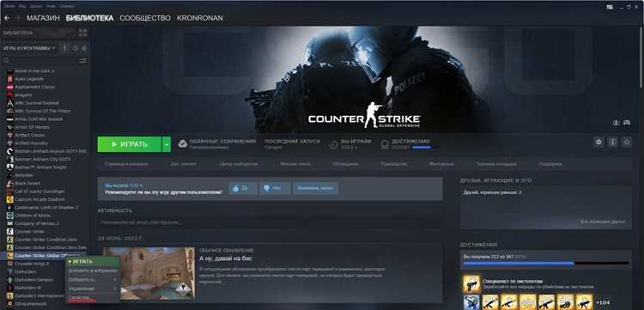The height and width of the screenshot is (310, 644).
Task: Click the controller icon on banner
Action: click(x=627, y=122)
